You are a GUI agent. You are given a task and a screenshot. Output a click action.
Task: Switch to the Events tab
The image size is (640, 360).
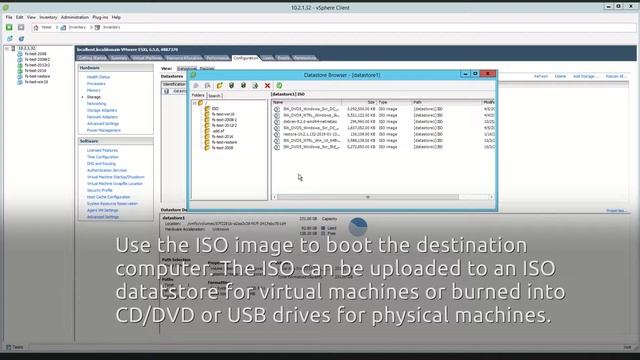click(x=283, y=58)
